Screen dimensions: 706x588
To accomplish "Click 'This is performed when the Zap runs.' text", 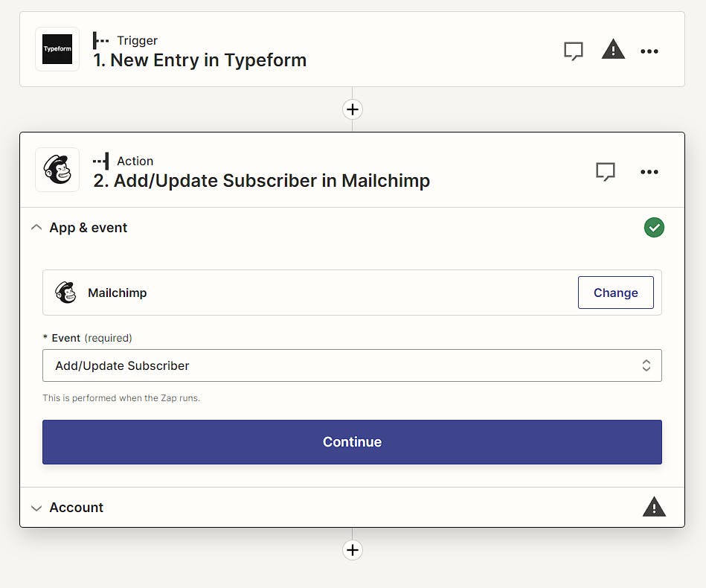I will pyautogui.click(x=121, y=398).
